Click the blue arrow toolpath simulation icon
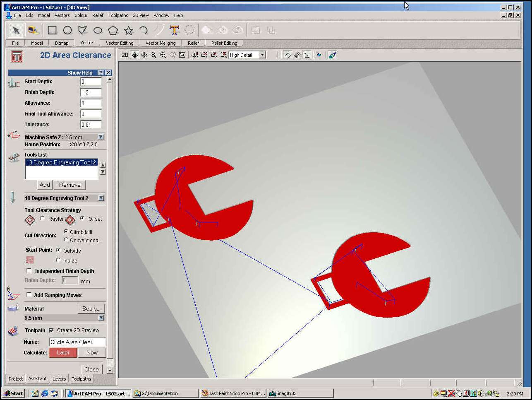The image size is (532, 400). [319, 55]
